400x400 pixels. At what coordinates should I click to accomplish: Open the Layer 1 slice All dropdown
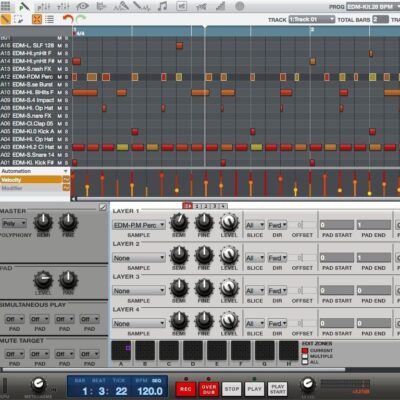255,225
